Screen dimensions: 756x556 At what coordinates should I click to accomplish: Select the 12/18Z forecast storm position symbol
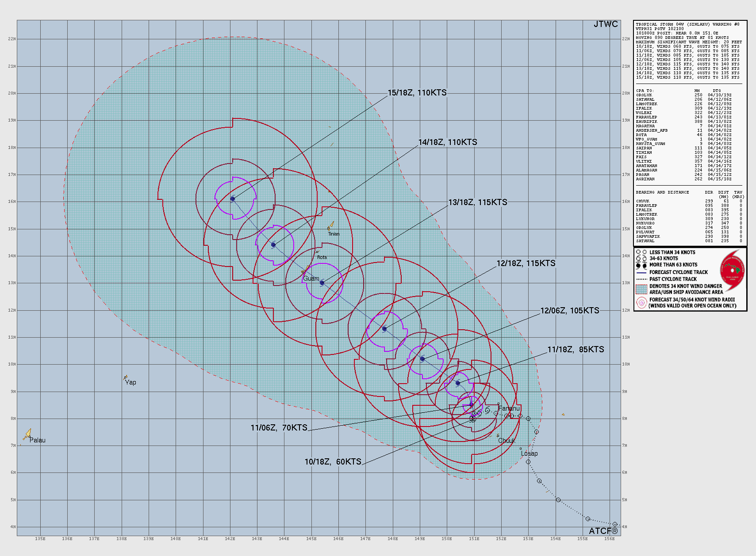pos(384,329)
